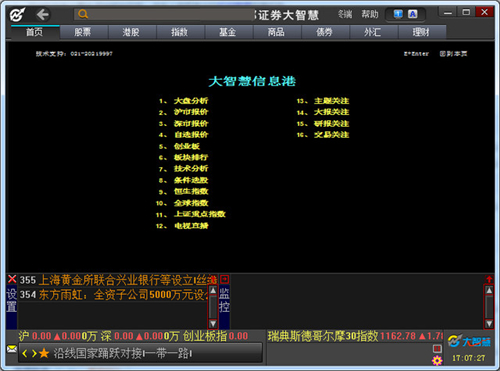Screen dimensions: 500x371
Task: Open menu entry 大盘分析
Action: click(191, 101)
